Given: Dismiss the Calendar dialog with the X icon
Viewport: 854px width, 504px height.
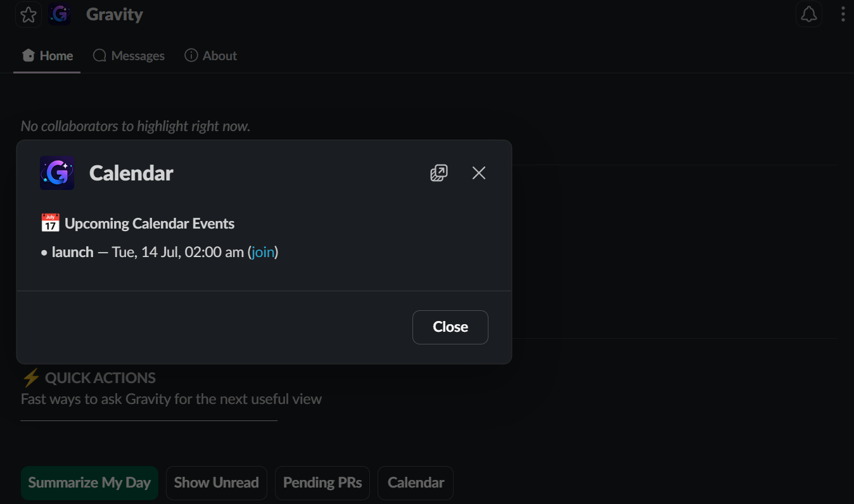Looking at the screenshot, I should [x=479, y=173].
